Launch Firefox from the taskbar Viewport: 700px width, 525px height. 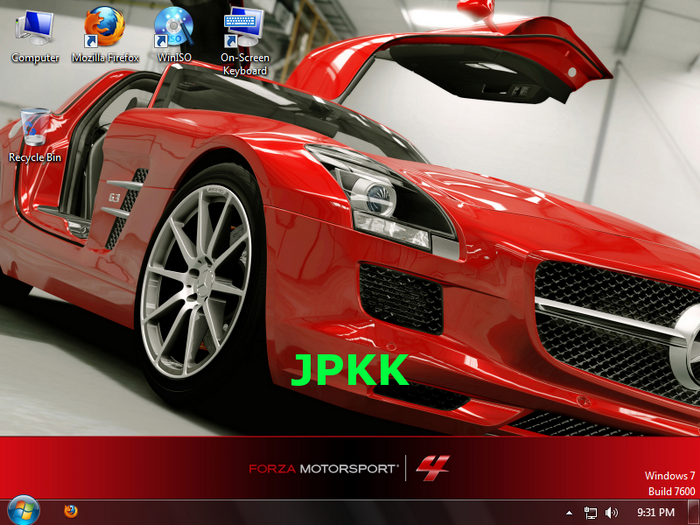point(71,511)
